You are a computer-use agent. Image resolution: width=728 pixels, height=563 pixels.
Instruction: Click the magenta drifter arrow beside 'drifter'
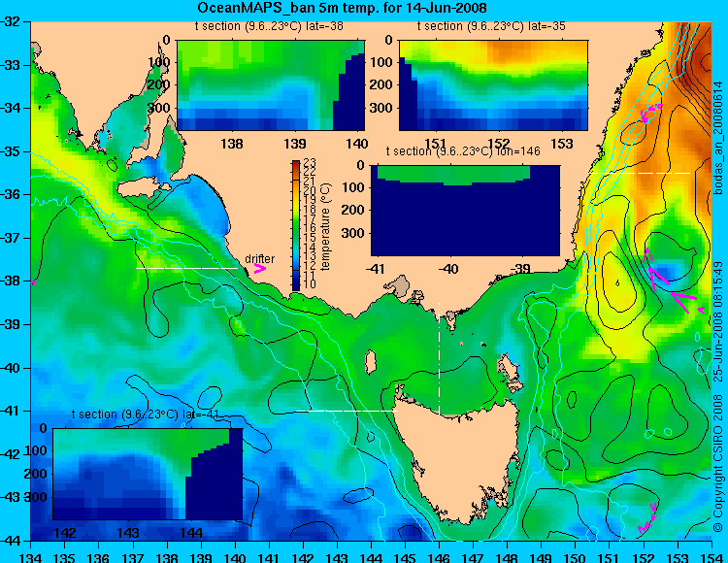[x=259, y=269]
